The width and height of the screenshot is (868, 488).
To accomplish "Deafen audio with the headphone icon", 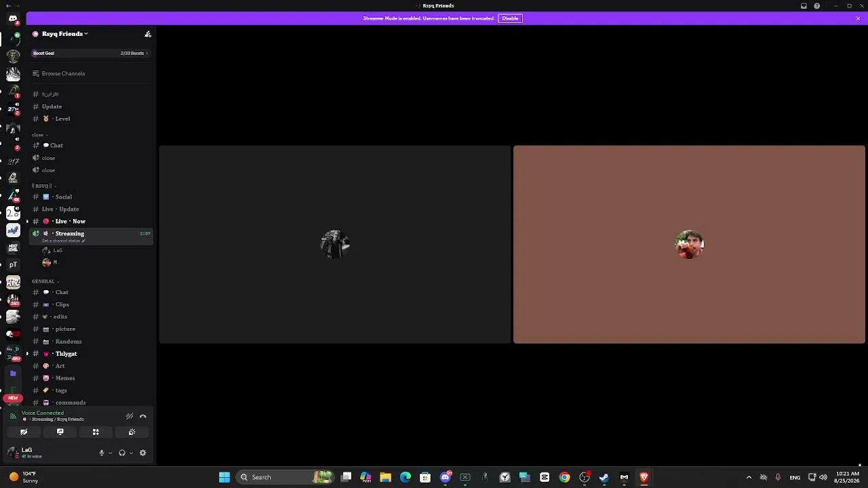I will click(x=122, y=453).
